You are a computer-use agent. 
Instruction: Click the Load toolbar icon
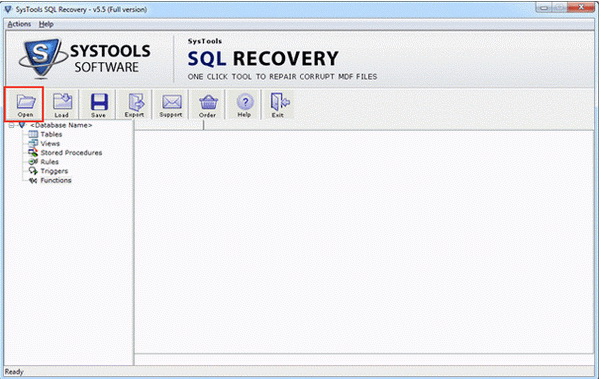coord(62,104)
